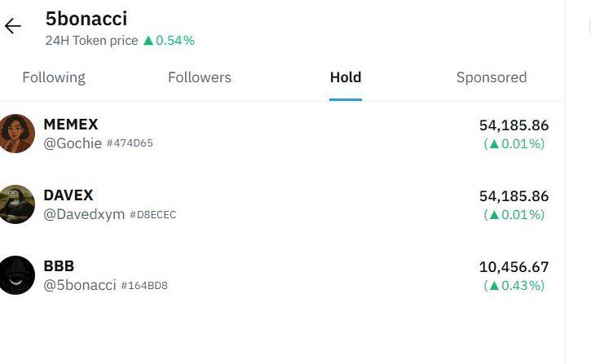This screenshot has width=591, height=364.
Task: Click BBB 0.43% green up-triangle
Action: [492, 286]
